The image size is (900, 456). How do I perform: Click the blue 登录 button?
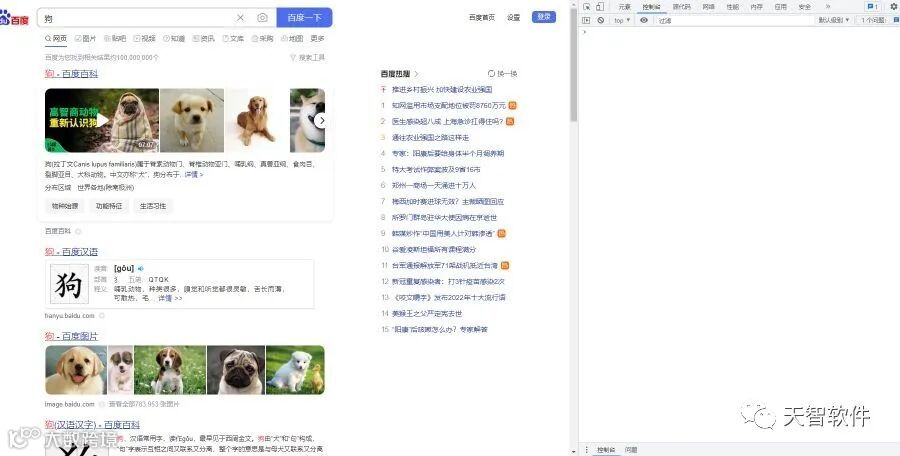tap(544, 17)
